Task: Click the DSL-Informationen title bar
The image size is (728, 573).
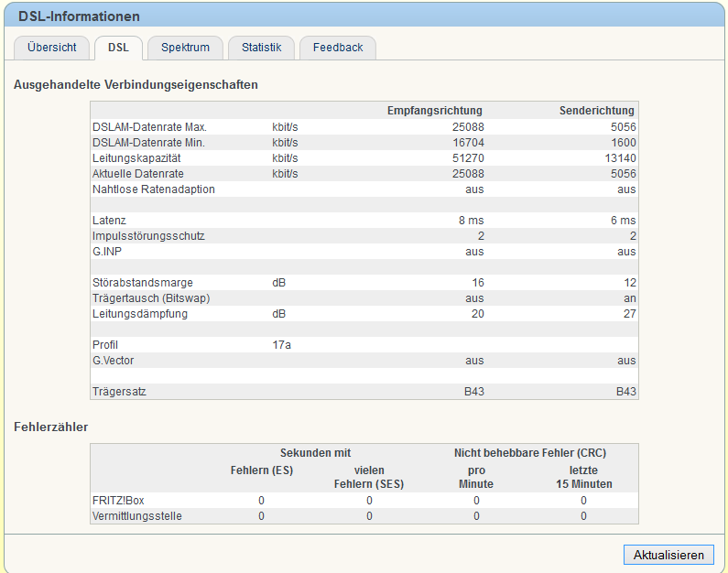Action: pos(364,16)
